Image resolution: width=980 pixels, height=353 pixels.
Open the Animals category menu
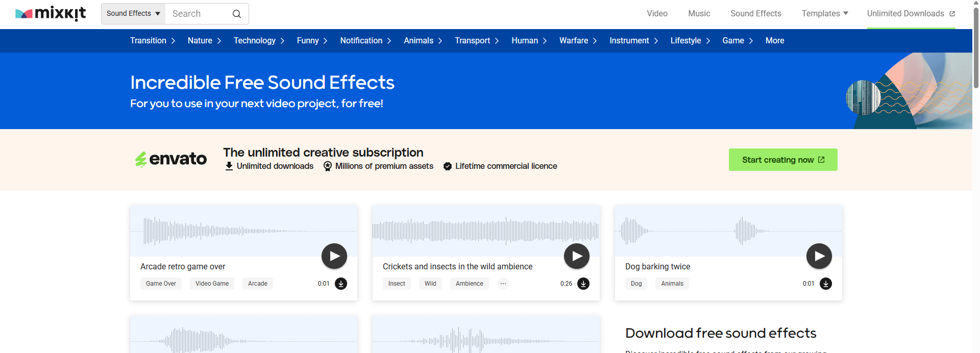(x=423, y=41)
